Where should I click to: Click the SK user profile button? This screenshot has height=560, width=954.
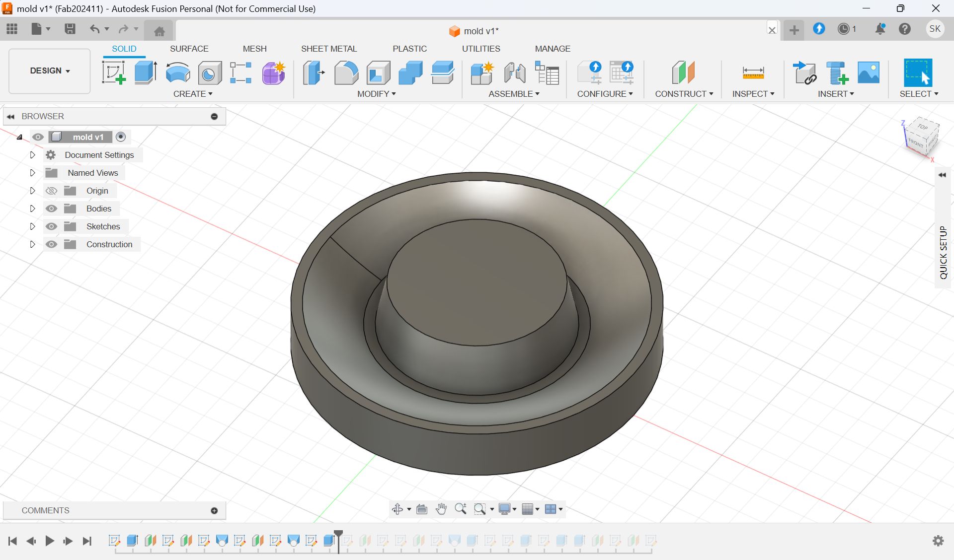click(935, 29)
